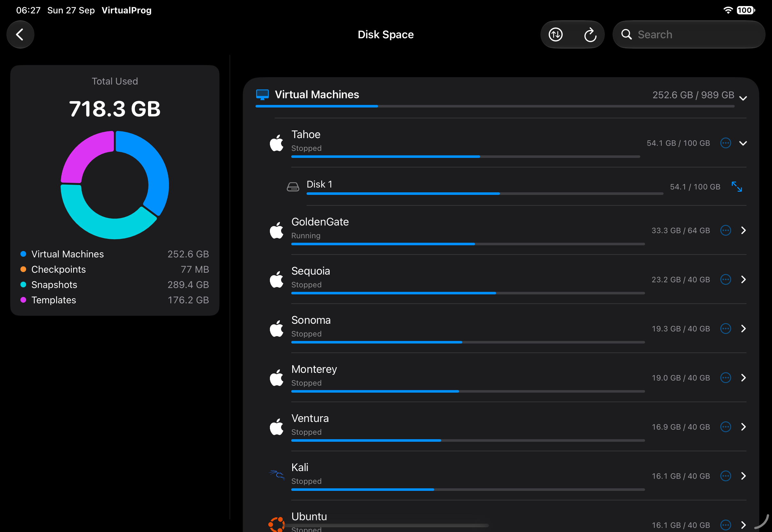Image resolution: width=772 pixels, height=532 pixels.
Task: Click the Sonoma Apple logo icon
Action: (276, 329)
